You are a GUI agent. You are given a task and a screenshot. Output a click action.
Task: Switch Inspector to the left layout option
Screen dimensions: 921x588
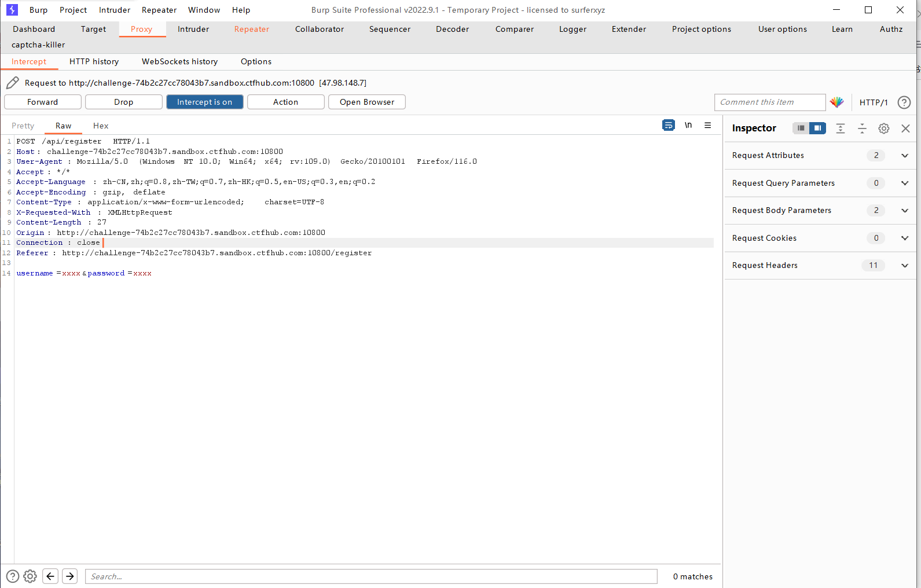801,128
